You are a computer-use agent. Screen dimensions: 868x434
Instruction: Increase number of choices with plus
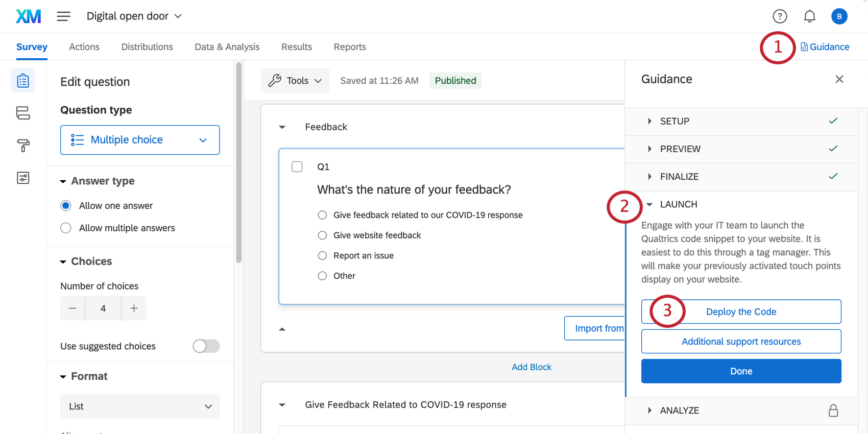pos(134,308)
